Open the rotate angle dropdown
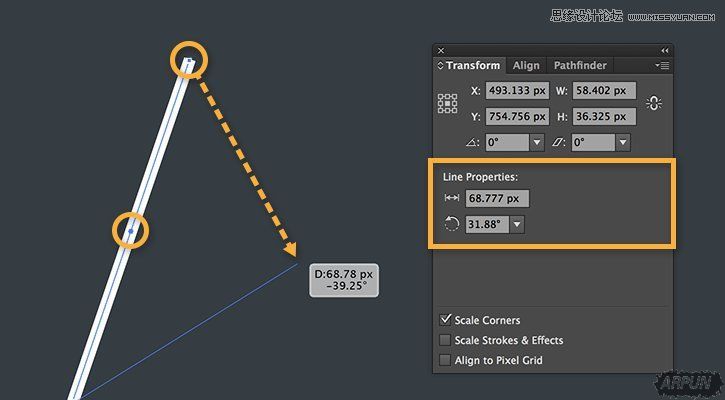The width and height of the screenshot is (725, 400). point(537,143)
